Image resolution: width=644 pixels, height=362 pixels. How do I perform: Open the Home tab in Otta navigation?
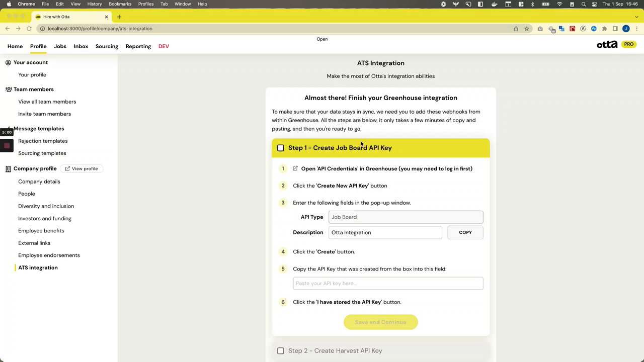pyautogui.click(x=15, y=46)
